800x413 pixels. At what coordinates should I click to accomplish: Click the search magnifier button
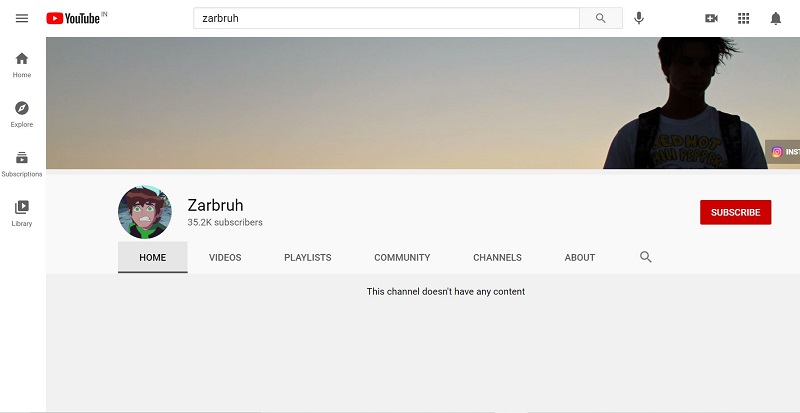tap(601, 18)
